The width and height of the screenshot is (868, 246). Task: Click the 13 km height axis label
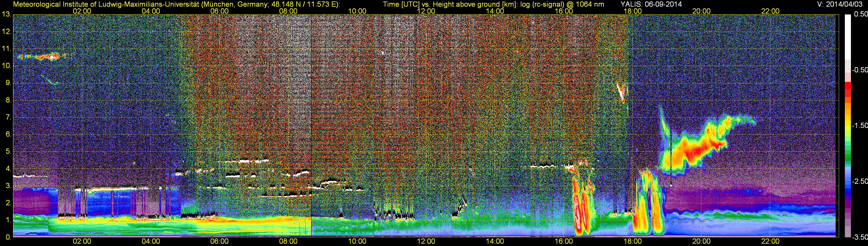click(6, 14)
